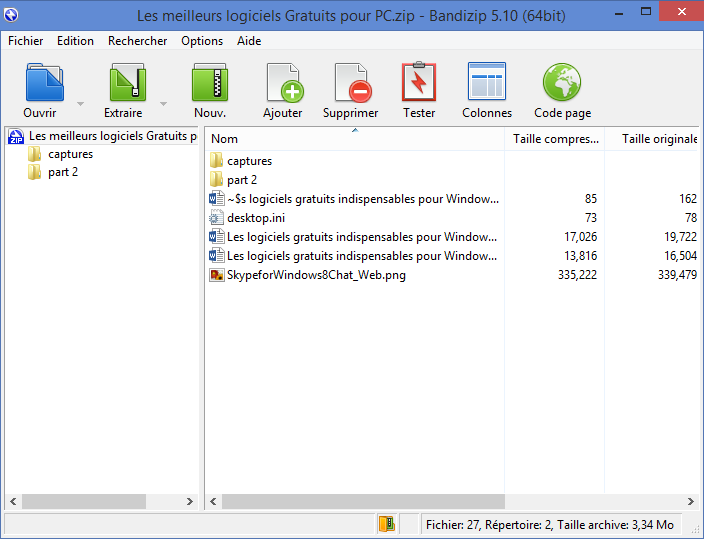Open the Fichier menu
The height and width of the screenshot is (539, 704).
tap(25, 41)
